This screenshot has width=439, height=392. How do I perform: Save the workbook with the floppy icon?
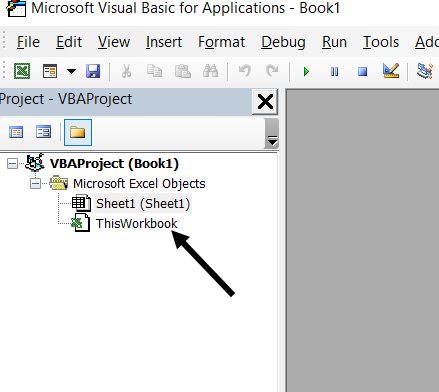click(x=93, y=71)
